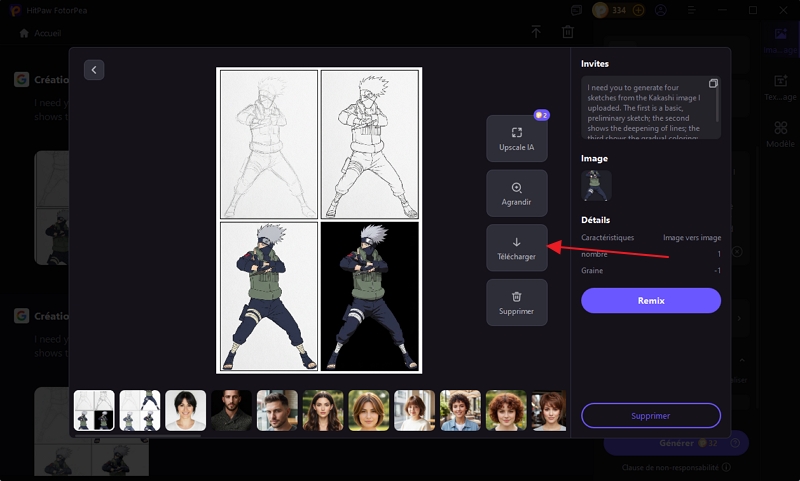
Task: Select the red curly hair woman thumbnail
Action: 506,411
